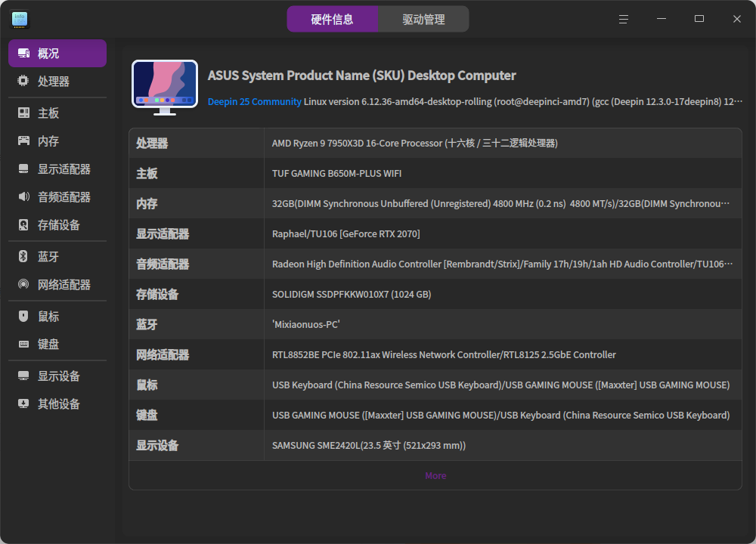
Task: Click the 主板 motherboard sidebar icon
Action: point(23,113)
